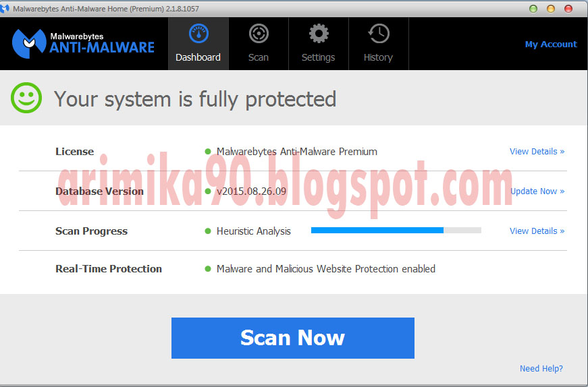Click the green maximize window button
This screenshot has height=387, width=588.
[533, 9]
